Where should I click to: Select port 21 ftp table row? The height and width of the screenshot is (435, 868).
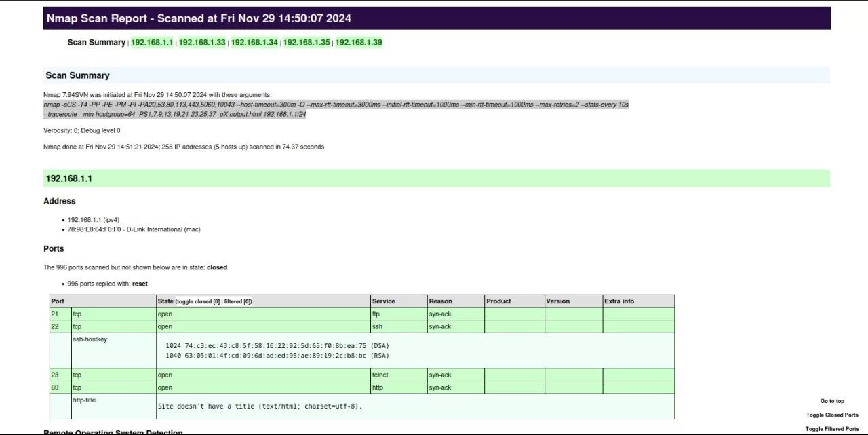coord(362,314)
